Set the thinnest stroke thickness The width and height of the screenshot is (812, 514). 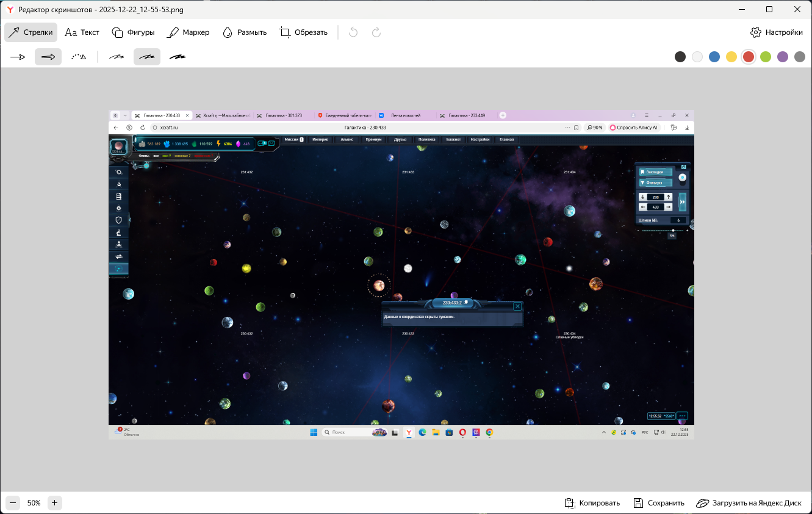[x=117, y=57]
